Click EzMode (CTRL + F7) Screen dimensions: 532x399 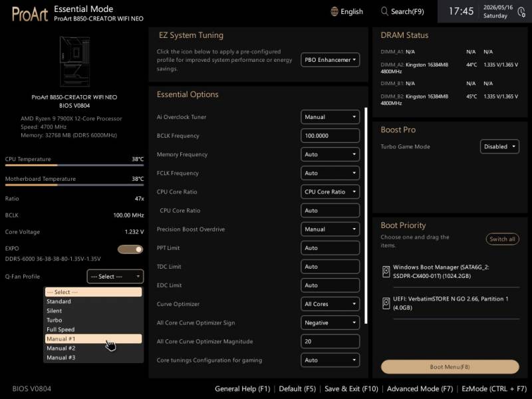[x=494, y=389]
